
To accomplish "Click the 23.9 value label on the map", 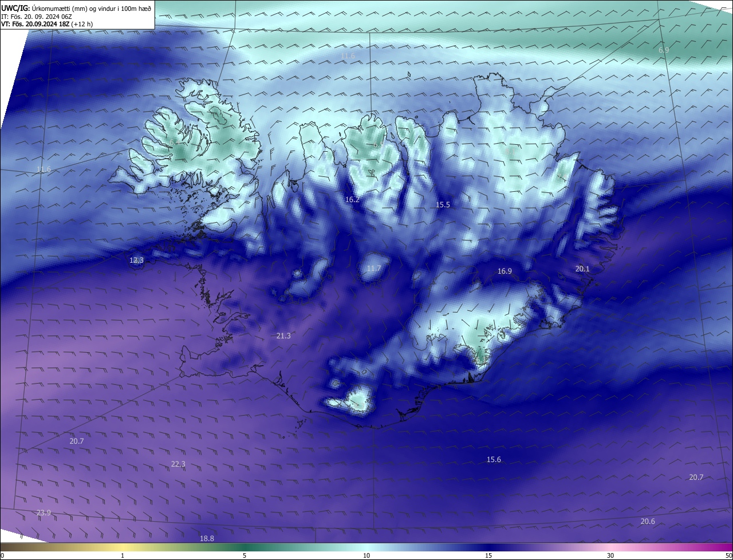I will tap(44, 512).
